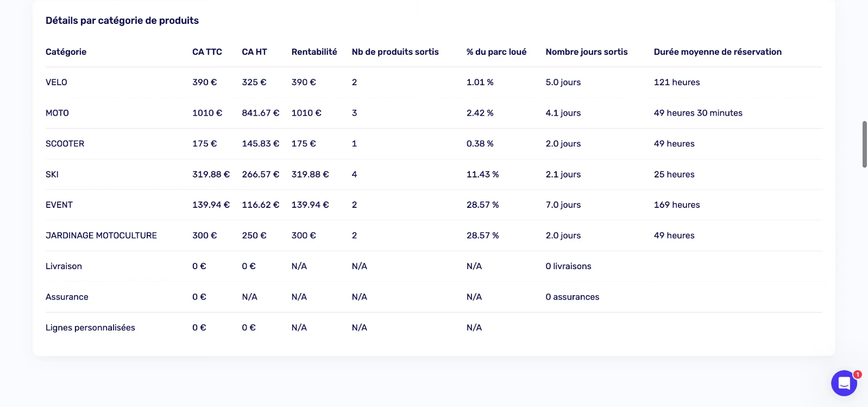Image resolution: width=868 pixels, height=407 pixels.
Task: Click the CA TTC column header
Action: [207, 52]
